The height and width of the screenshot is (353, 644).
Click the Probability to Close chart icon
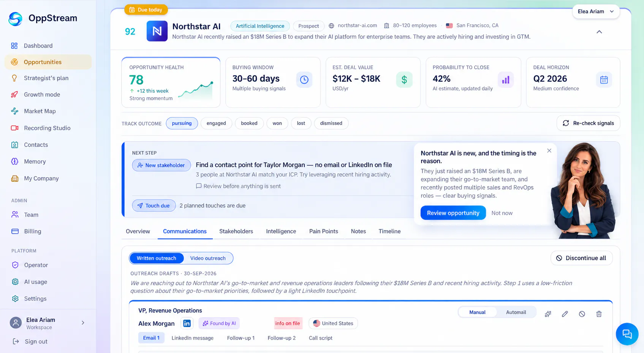[506, 80]
